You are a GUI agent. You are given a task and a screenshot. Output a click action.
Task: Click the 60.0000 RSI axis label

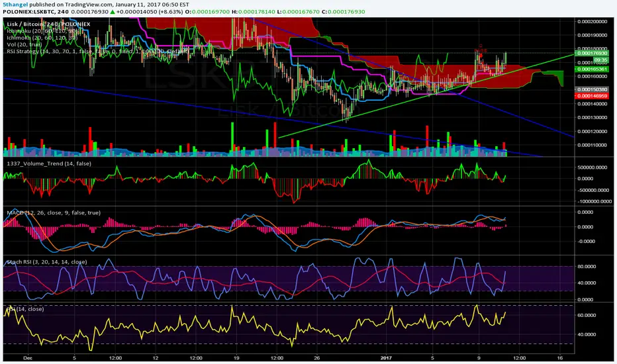pos(587,315)
